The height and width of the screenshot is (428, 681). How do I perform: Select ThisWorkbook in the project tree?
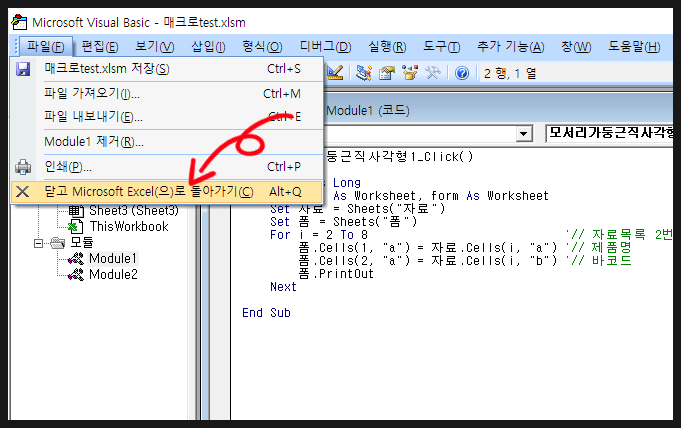[129, 226]
